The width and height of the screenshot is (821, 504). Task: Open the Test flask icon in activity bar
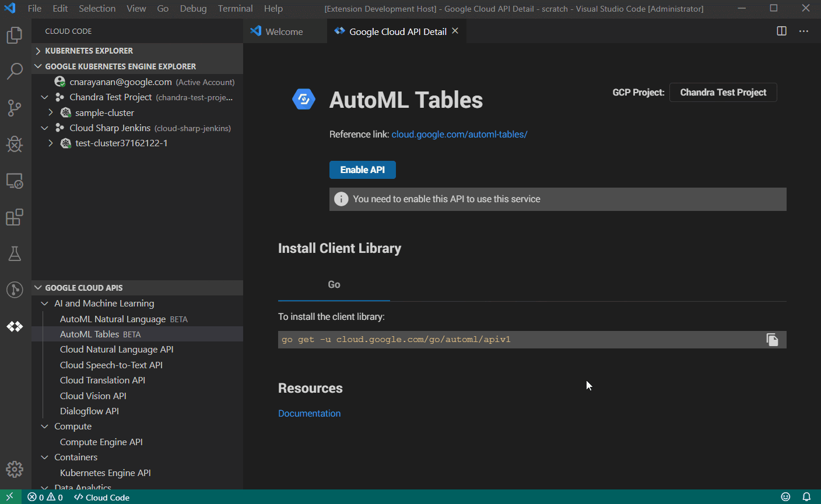click(x=15, y=253)
